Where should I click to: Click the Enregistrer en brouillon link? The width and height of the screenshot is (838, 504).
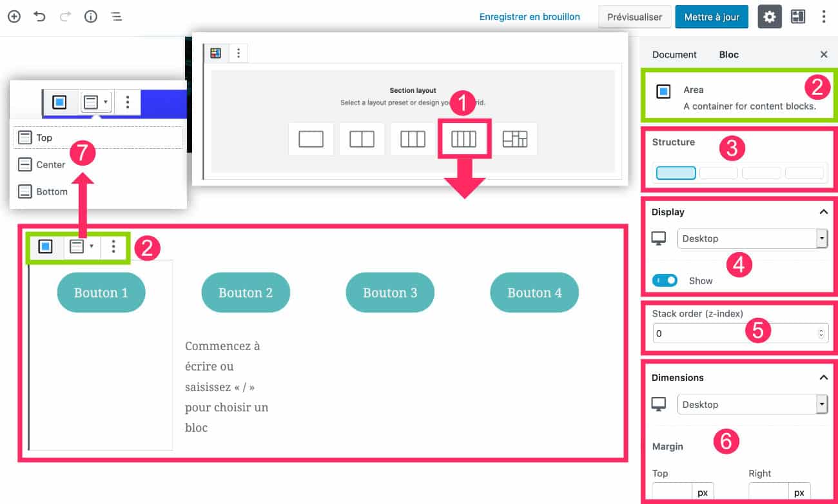tap(529, 17)
